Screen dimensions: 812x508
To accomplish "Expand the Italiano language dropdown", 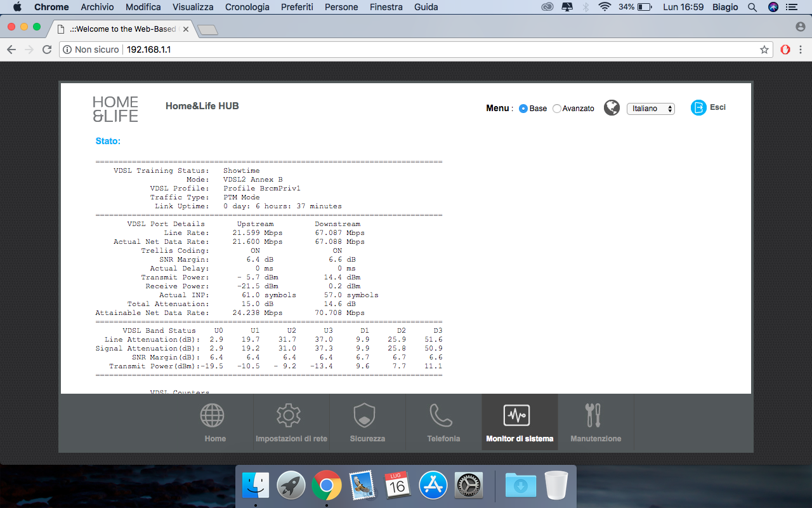I will (650, 109).
